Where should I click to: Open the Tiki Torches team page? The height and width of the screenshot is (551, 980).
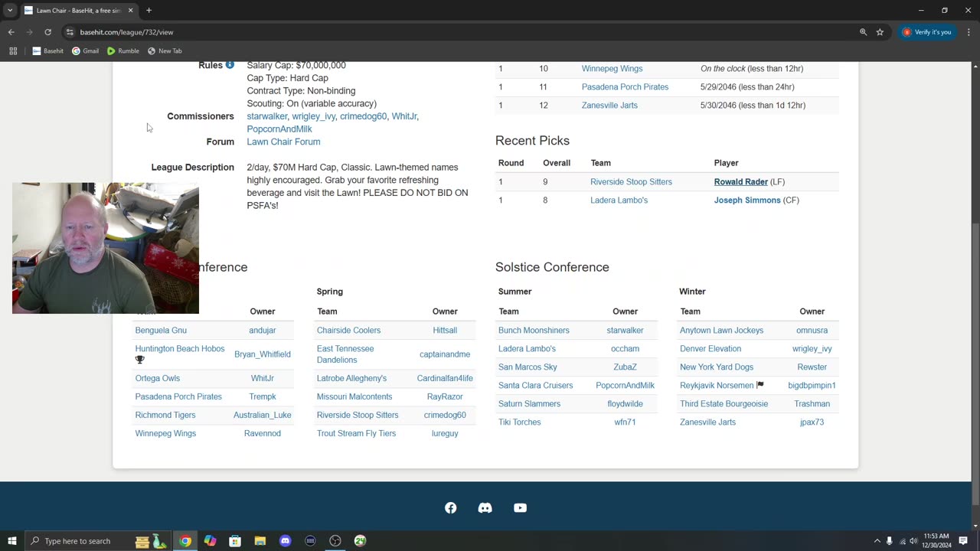point(519,422)
